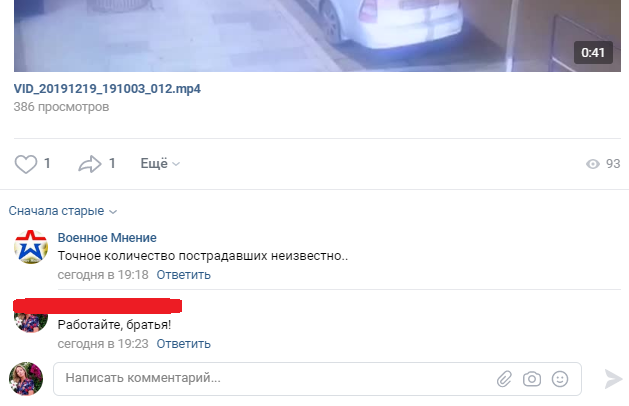Click the post views eye icon
The width and height of the screenshot is (629, 406).
[x=592, y=164]
